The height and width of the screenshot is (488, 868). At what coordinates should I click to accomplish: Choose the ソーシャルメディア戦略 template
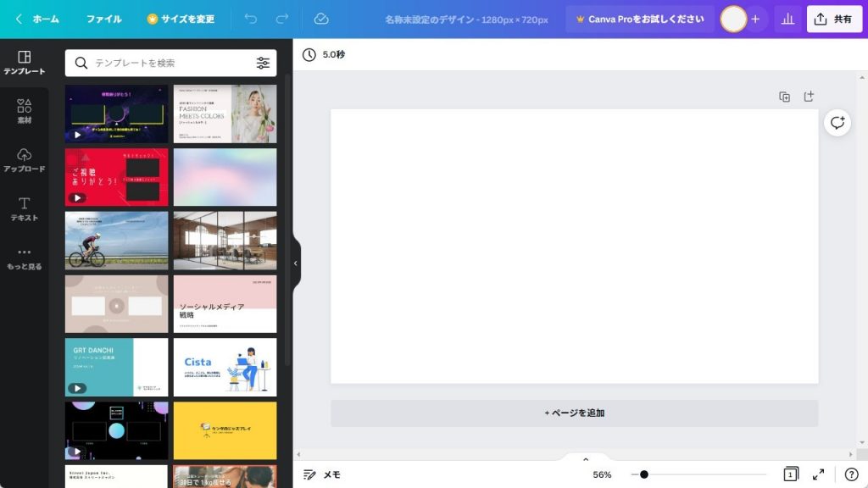tap(225, 304)
